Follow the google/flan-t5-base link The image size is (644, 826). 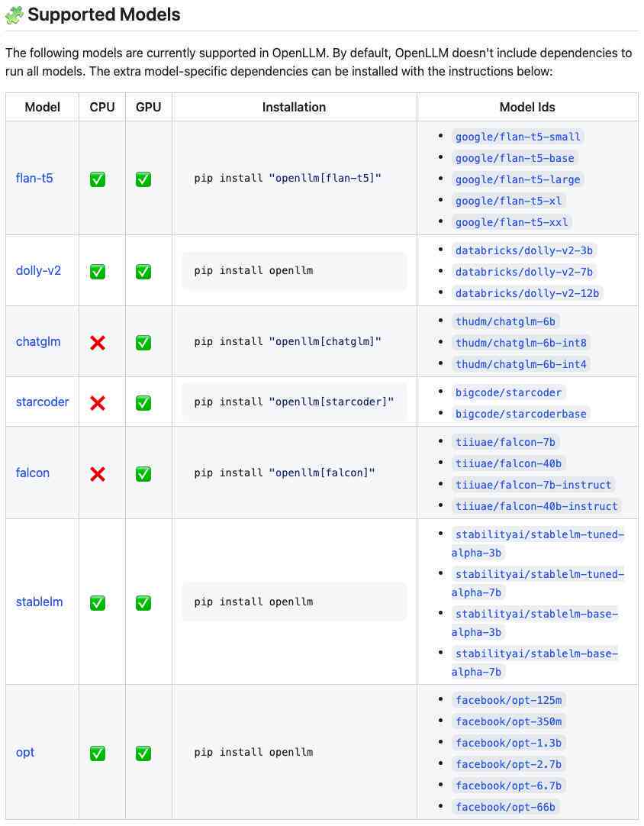514,158
